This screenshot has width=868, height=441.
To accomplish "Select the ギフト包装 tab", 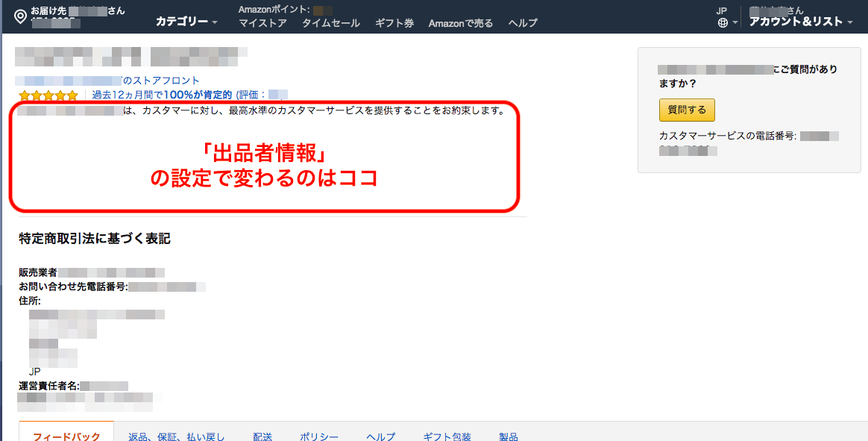I will click(447, 436).
